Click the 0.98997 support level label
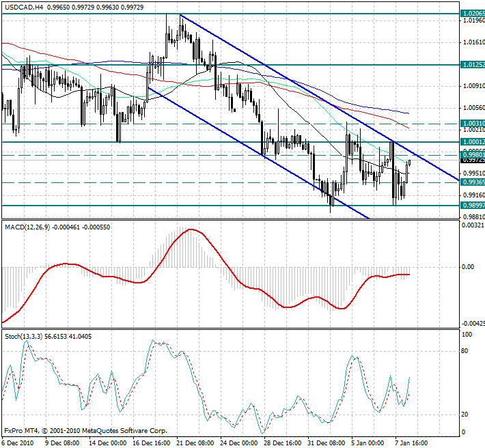The image size is (485, 448). click(x=473, y=206)
